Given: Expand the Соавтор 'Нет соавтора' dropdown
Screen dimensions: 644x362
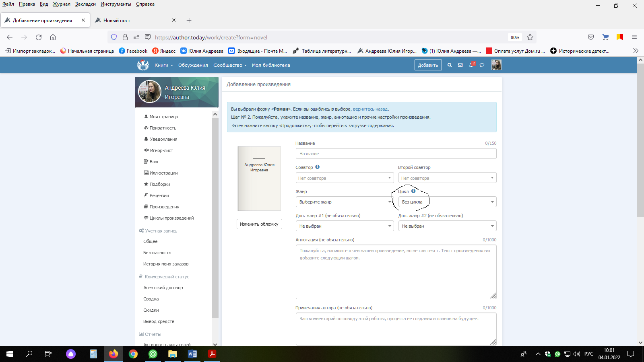Looking at the screenshot, I should [x=344, y=178].
